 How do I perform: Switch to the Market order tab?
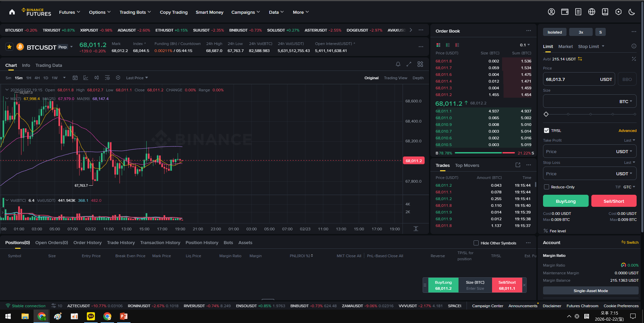pyautogui.click(x=566, y=46)
